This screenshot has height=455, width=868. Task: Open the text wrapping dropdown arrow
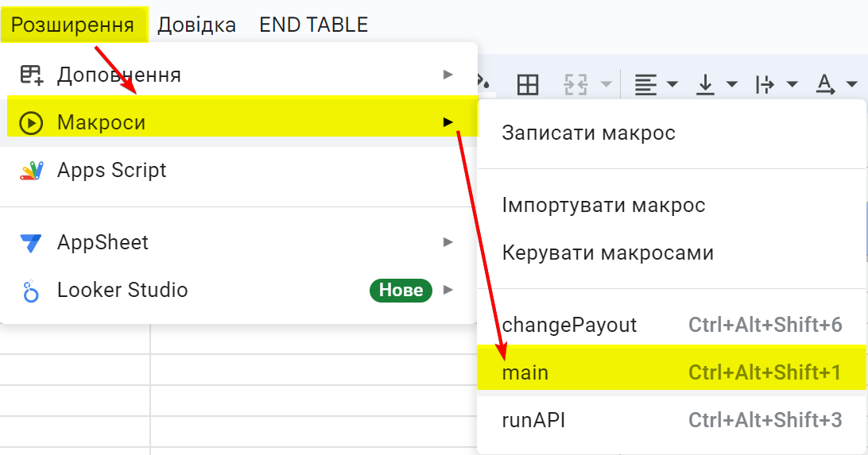point(792,85)
